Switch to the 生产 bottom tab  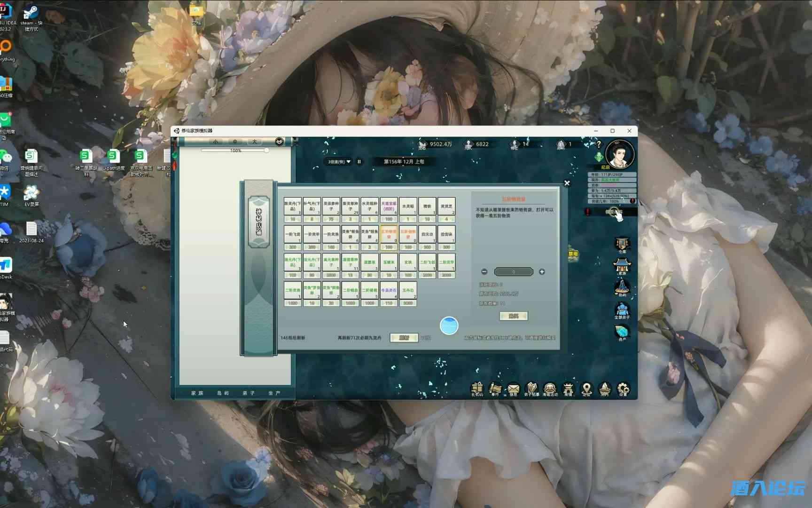(274, 393)
